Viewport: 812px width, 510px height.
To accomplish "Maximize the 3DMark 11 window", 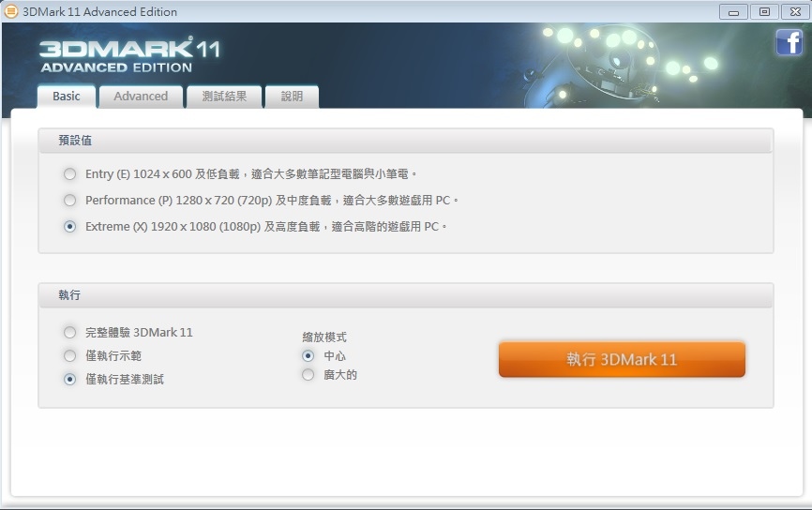I will pyautogui.click(x=764, y=12).
